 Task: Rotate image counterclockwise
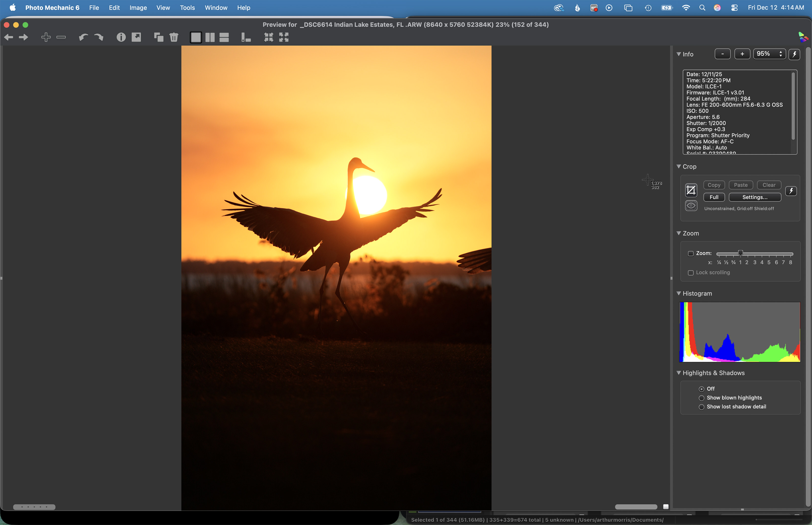[x=83, y=37]
